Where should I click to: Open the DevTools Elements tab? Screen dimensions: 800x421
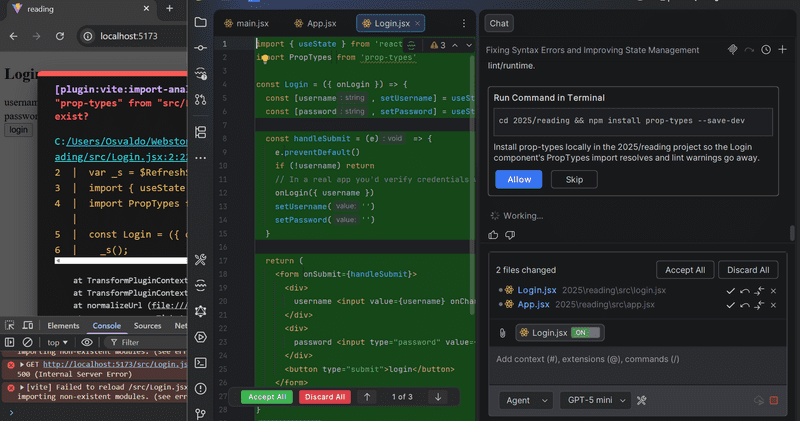click(x=63, y=326)
